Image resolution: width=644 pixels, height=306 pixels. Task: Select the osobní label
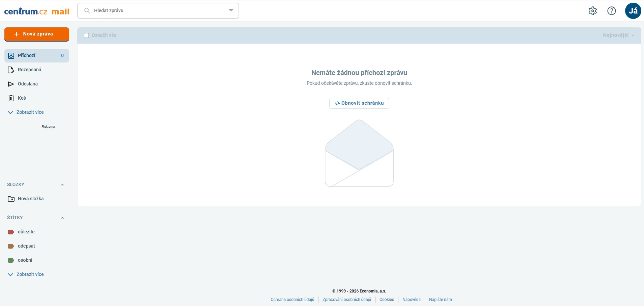25,260
